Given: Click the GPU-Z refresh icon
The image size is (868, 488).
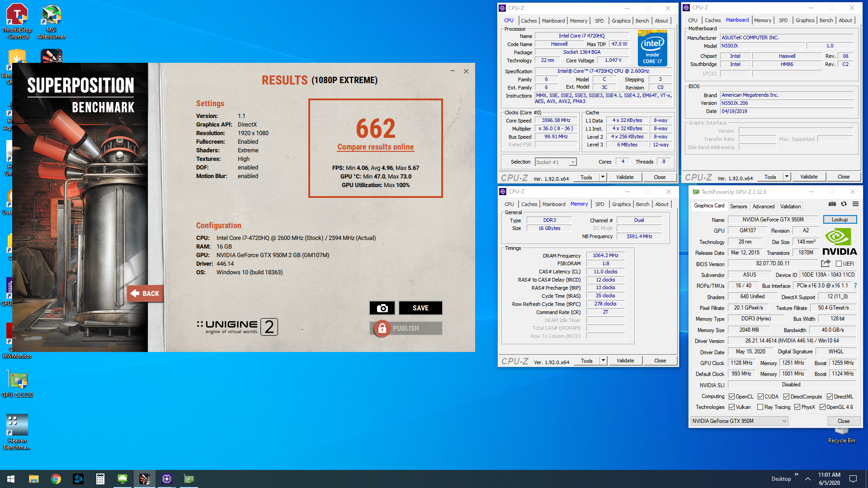Looking at the screenshot, I should click(844, 204).
